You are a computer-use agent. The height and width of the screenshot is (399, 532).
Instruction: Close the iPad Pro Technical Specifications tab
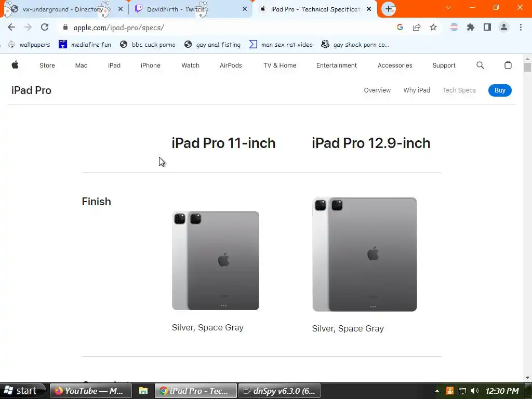click(x=369, y=9)
